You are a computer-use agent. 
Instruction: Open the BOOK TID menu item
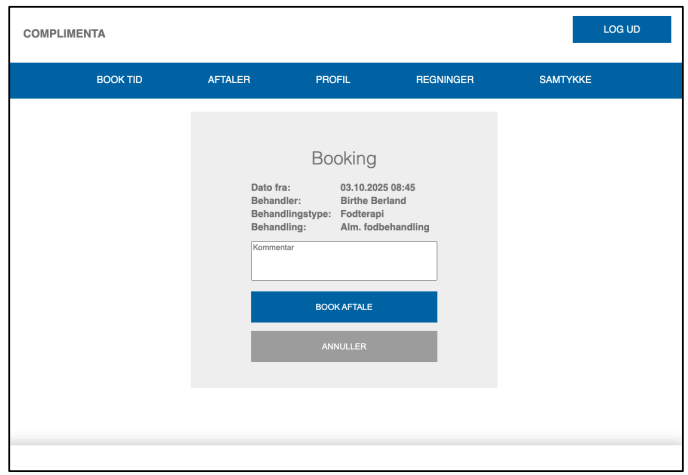tap(119, 80)
